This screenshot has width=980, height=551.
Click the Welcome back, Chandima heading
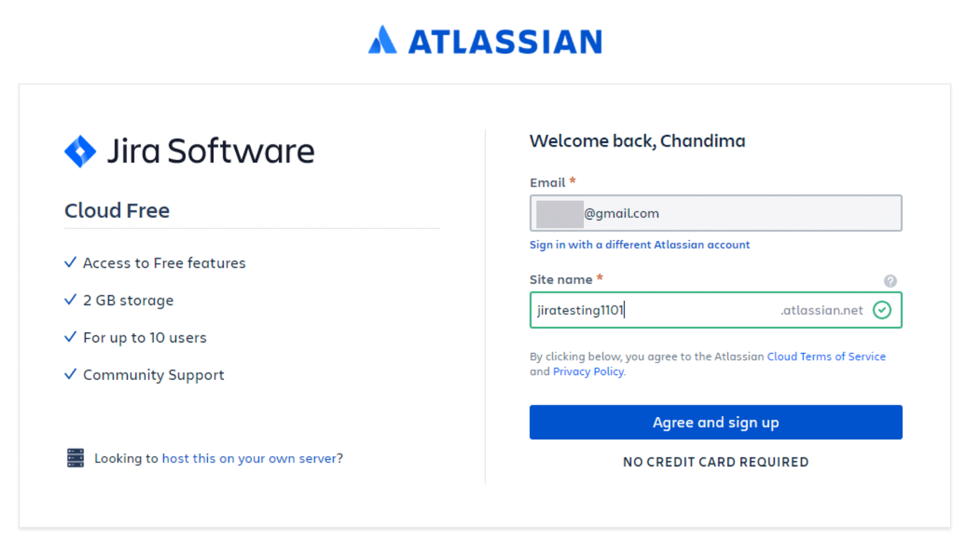click(x=637, y=141)
